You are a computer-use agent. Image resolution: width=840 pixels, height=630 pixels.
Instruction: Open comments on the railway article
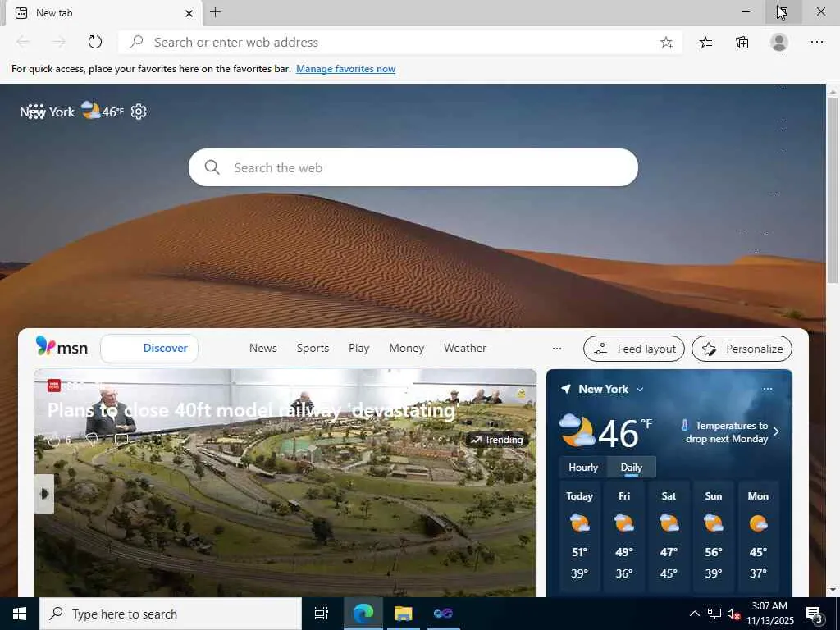(x=121, y=440)
